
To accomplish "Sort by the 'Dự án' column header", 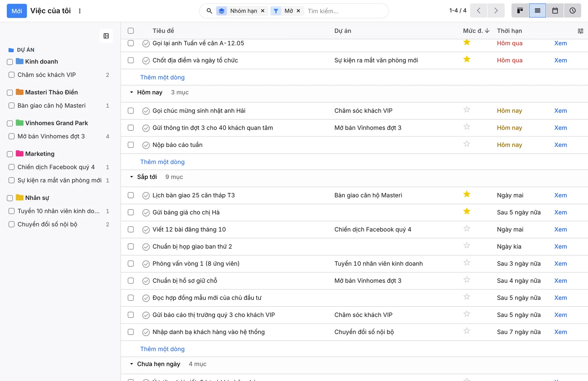I will point(343,31).
